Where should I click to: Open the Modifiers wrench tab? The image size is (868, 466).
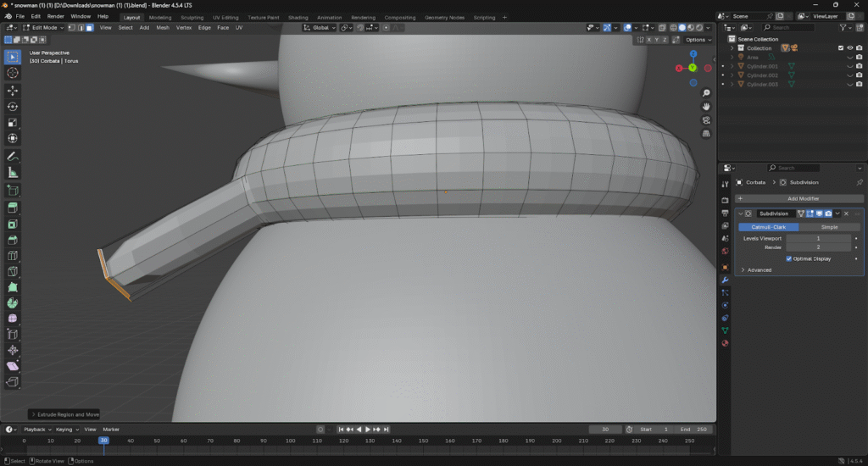click(x=725, y=280)
